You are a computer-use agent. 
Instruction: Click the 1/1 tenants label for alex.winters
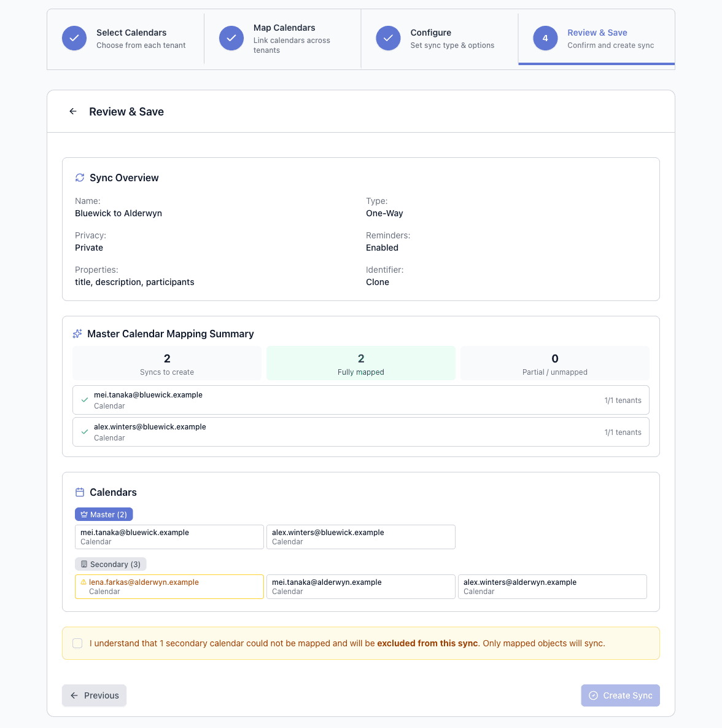click(623, 432)
